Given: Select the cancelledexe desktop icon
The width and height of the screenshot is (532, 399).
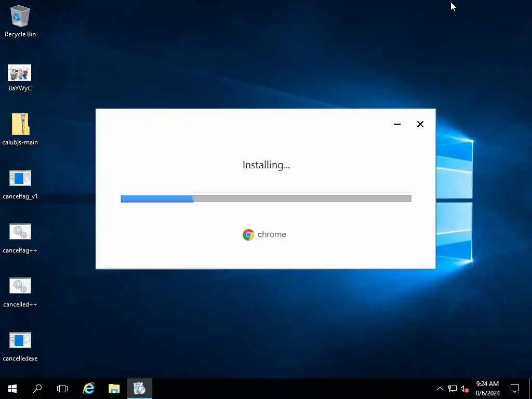Looking at the screenshot, I should 20,346.
